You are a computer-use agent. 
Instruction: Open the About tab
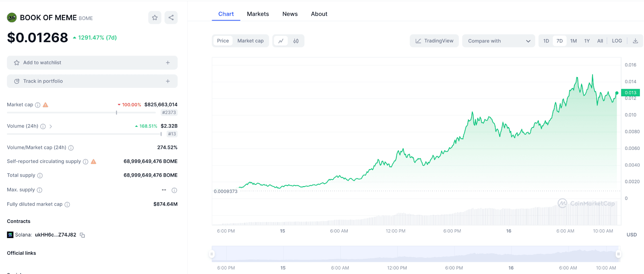click(x=319, y=14)
